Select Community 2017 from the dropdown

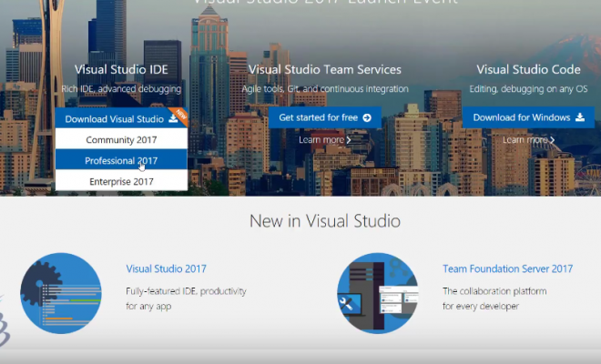[121, 139]
